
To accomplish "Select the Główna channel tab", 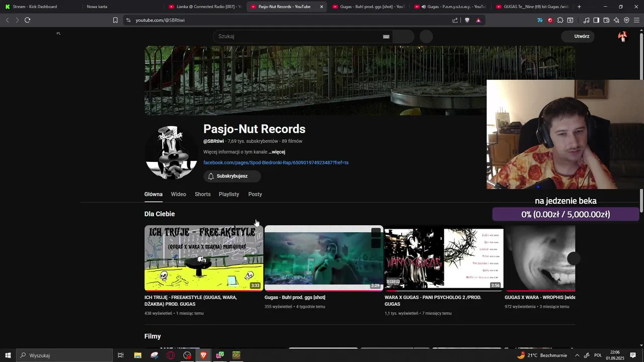I will tap(153, 194).
